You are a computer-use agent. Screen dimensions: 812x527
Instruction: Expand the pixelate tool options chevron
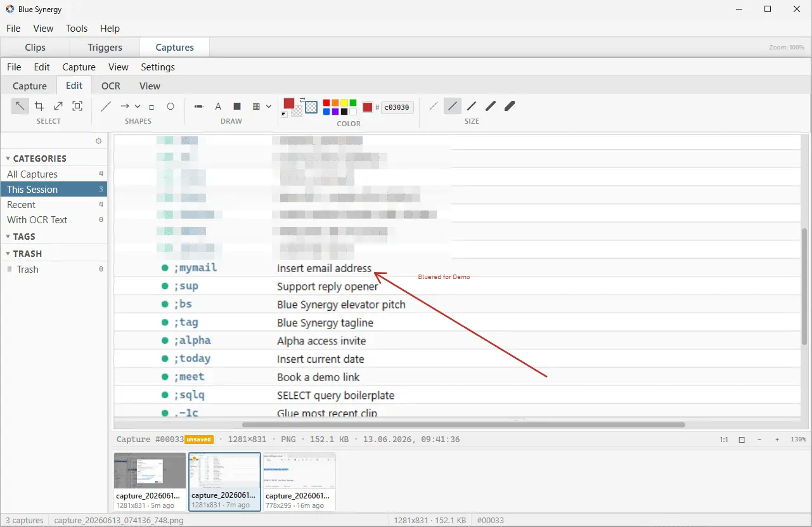(x=269, y=107)
